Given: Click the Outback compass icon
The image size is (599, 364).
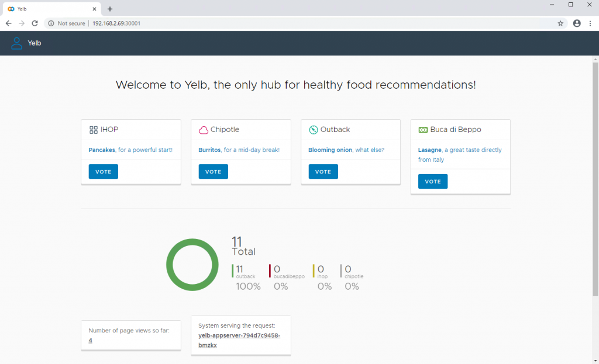Looking at the screenshot, I should click(x=314, y=130).
